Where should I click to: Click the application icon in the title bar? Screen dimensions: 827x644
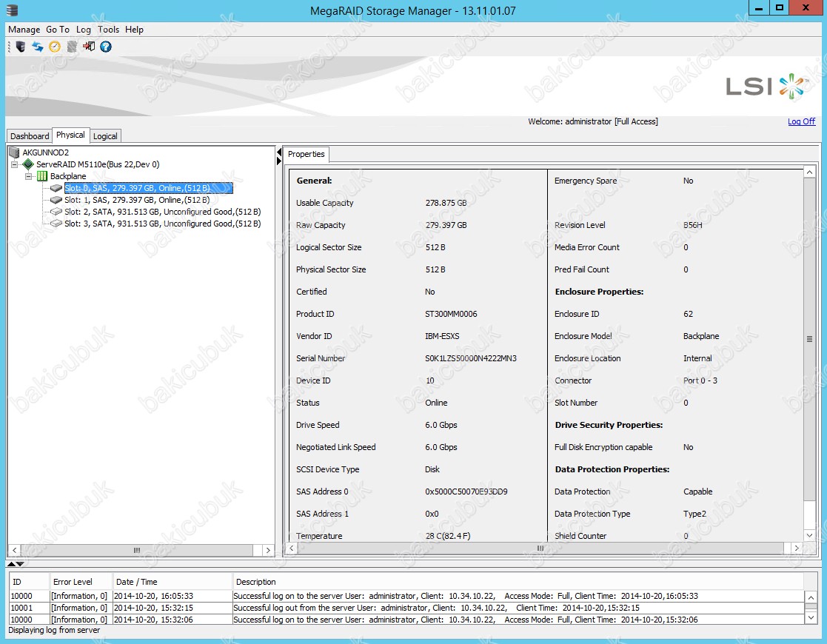click(x=13, y=10)
